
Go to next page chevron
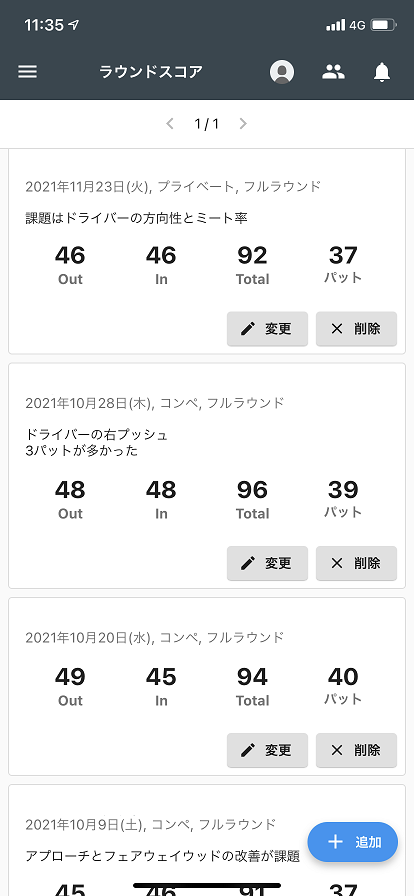tap(243, 123)
